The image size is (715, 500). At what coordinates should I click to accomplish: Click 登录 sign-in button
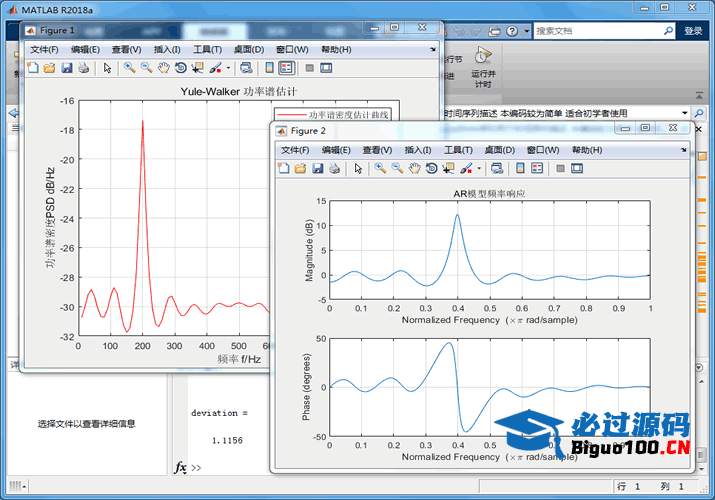693,31
